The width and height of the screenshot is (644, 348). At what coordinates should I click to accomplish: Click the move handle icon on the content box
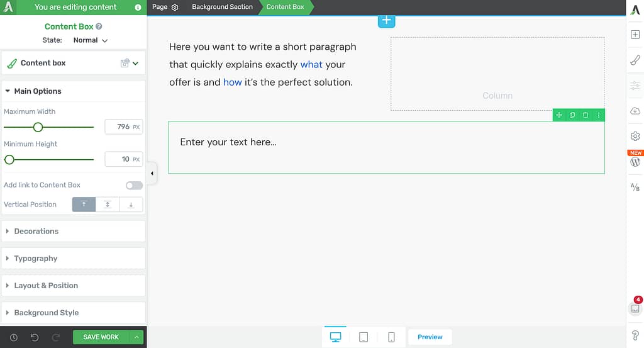559,115
